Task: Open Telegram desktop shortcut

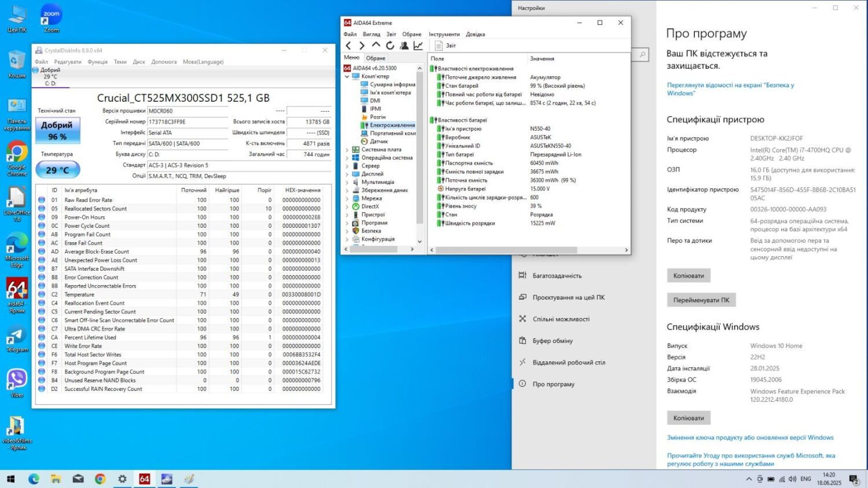Action: click(x=17, y=338)
